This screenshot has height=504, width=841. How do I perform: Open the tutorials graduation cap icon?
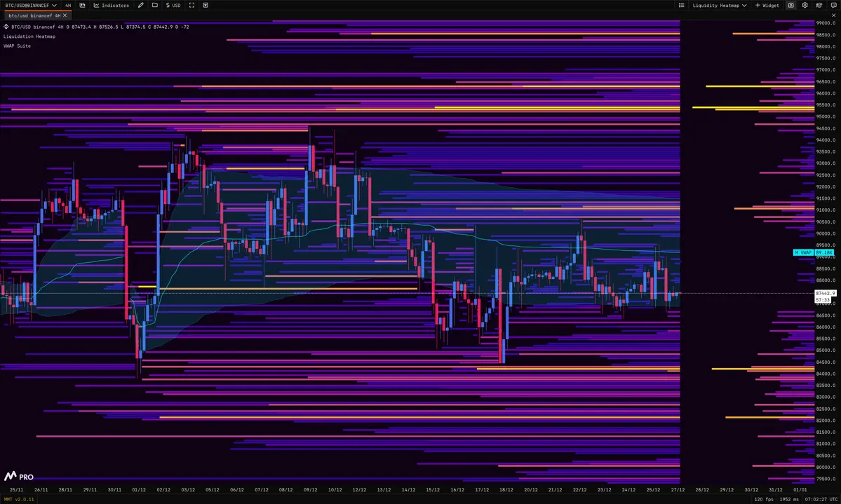819,6
